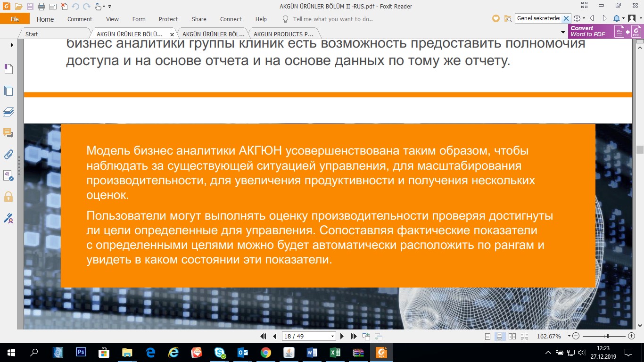Open the View ribbon tab

[x=112, y=19]
